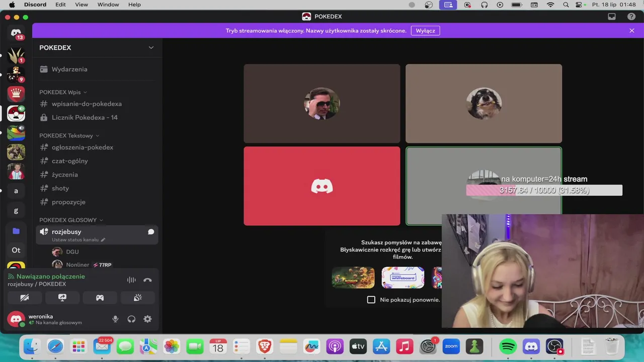Image resolution: width=644 pixels, height=362 pixels.
Task: Open Brave browser from Dock
Action: [265, 346]
